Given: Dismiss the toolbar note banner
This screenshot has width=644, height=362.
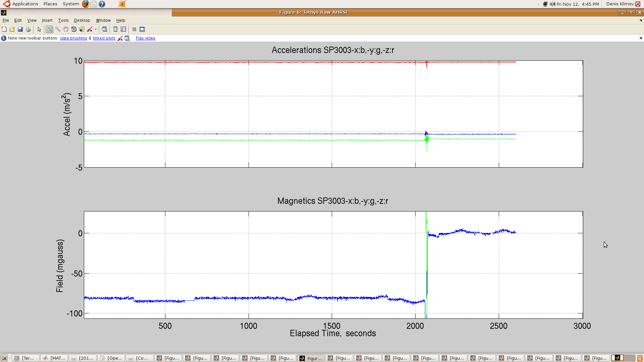Looking at the screenshot, I should click(641, 38).
